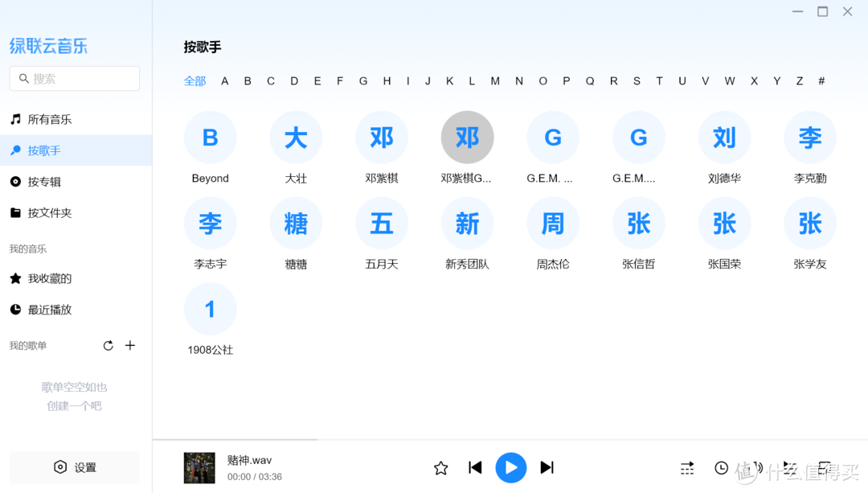Click the 绿联云音乐 app title
Screen dimensions: 868x493
coord(49,46)
